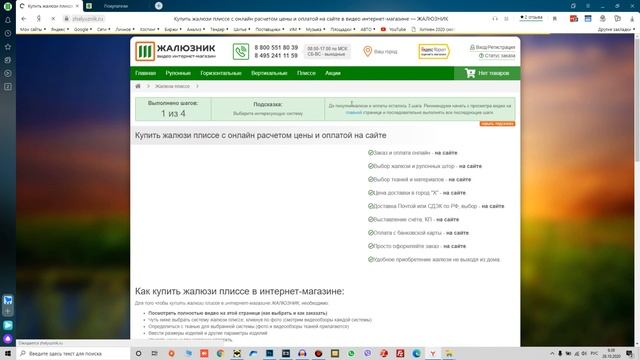The height and width of the screenshot is (360, 640).
Task: Open 'Вертикальные' menu item
Action: [269, 73]
